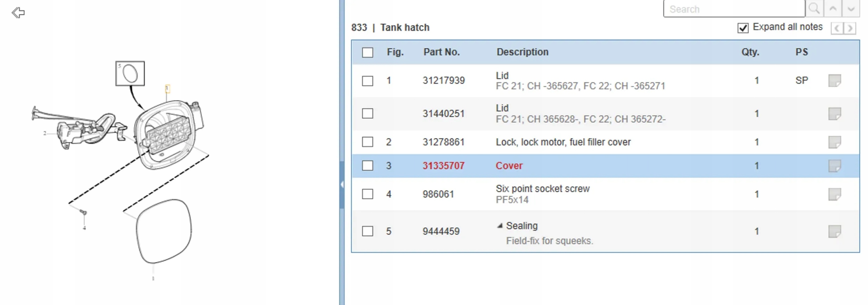Click inside the Search input field
868x305 pixels.
tap(734, 9)
